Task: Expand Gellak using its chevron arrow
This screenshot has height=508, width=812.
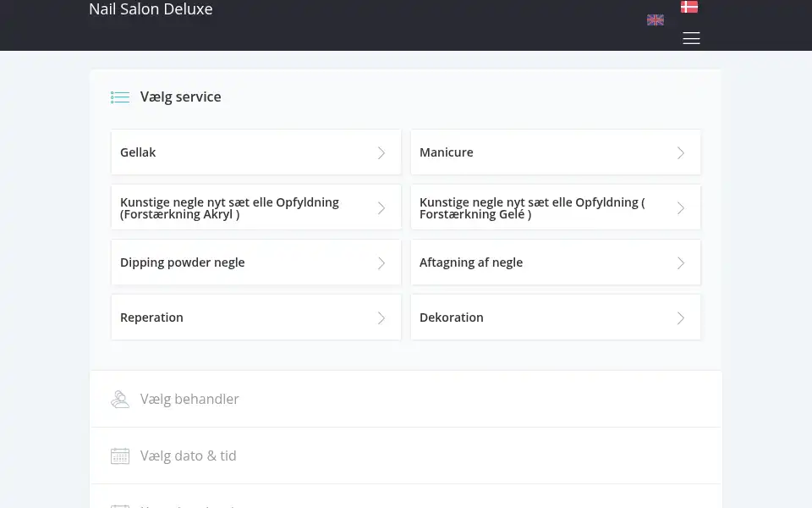Action: point(381,153)
